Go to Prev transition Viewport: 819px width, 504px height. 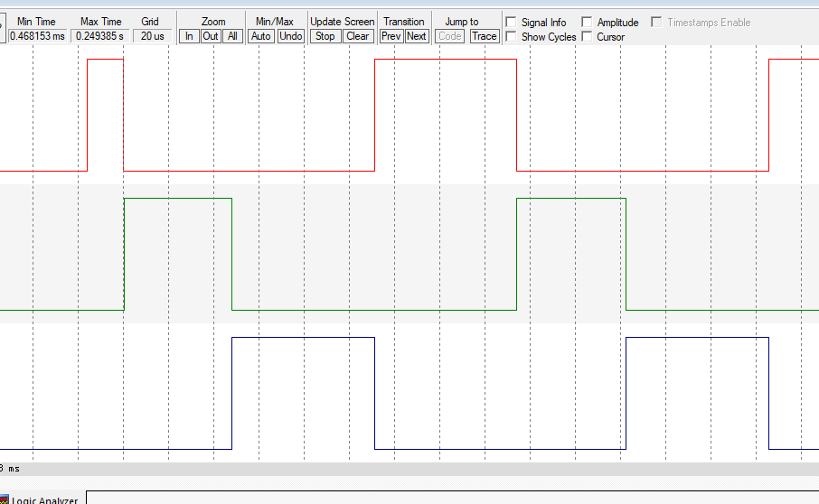click(x=391, y=36)
